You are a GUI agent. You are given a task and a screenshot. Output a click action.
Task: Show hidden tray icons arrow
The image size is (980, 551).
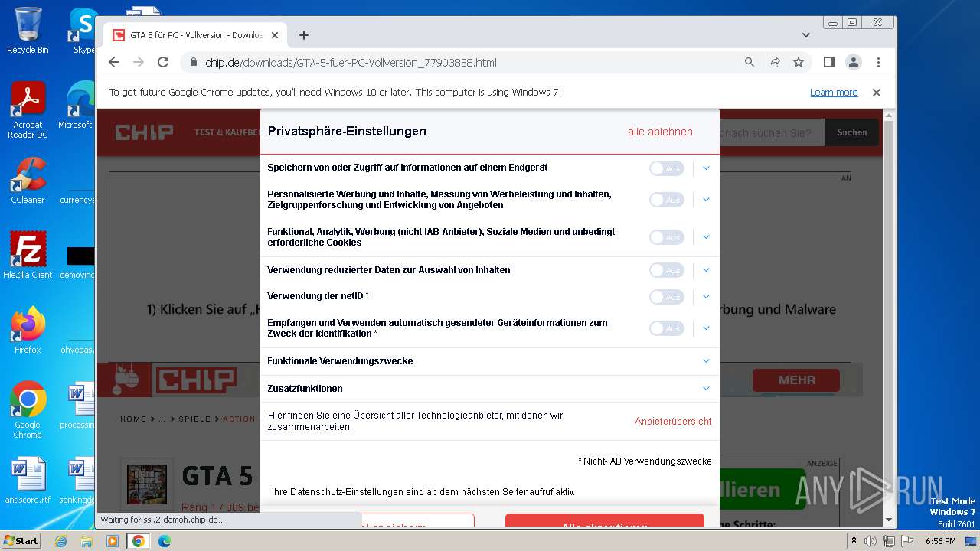(854, 541)
